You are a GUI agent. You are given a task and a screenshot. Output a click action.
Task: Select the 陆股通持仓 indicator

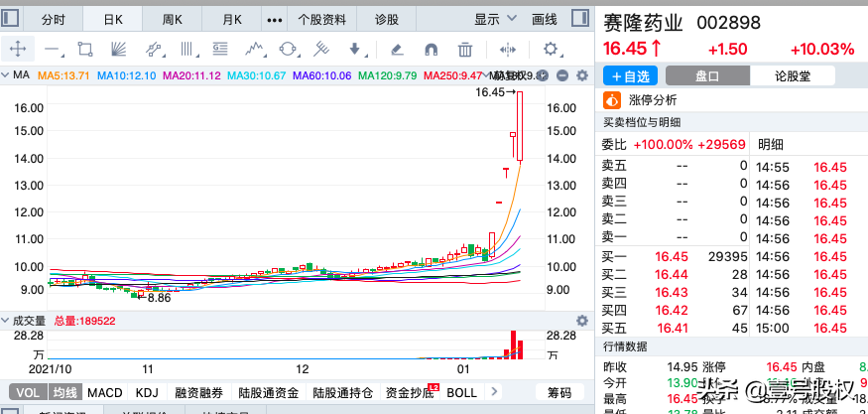tap(342, 393)
